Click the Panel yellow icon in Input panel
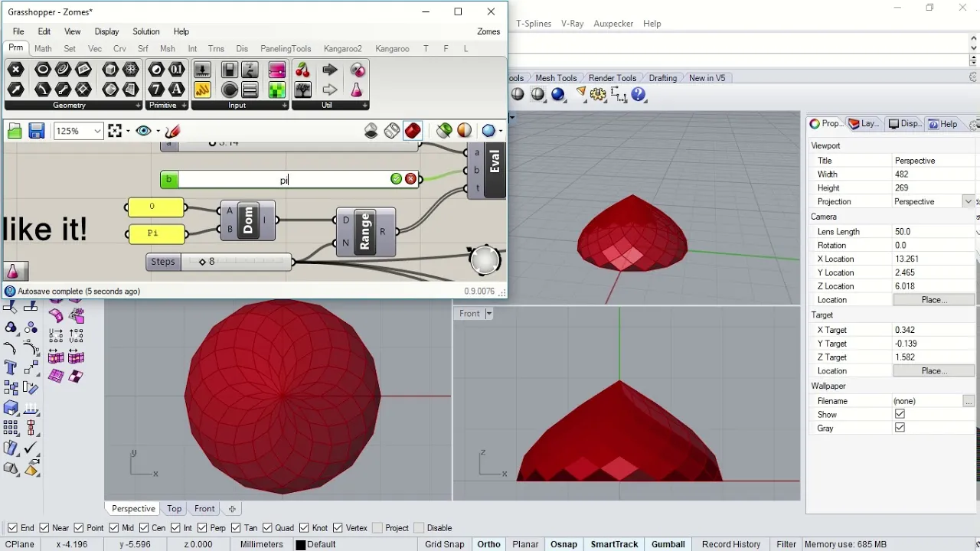980x551 pixels. tap(202, 90)
